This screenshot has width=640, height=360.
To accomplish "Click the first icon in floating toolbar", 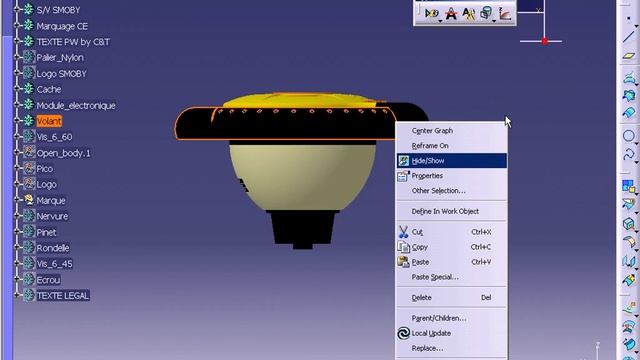I will pos(431,13).
